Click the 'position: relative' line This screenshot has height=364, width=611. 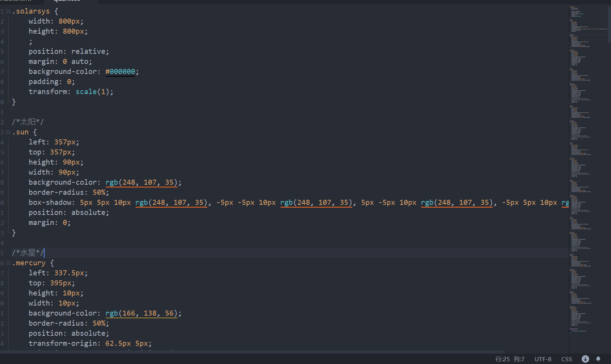(x=69, y=52)
